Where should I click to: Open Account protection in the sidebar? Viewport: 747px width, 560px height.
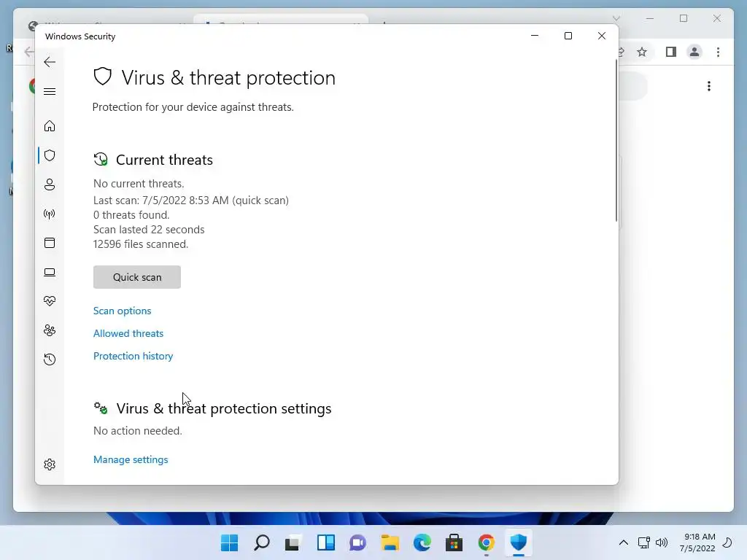[50, 184]
